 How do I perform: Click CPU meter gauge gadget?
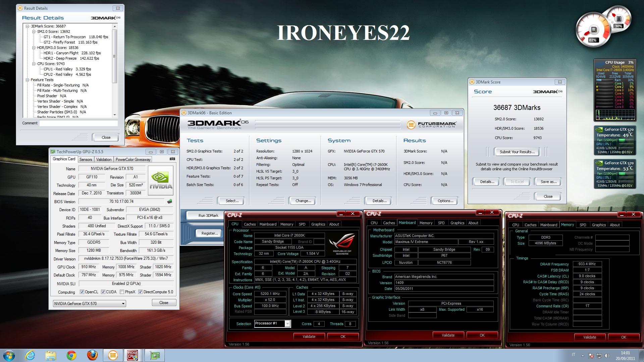pos(593,30)
